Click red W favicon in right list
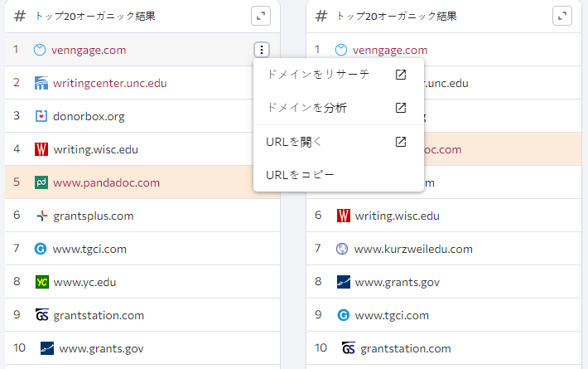This screenshot has width=588, height=369. coord(344,216)
